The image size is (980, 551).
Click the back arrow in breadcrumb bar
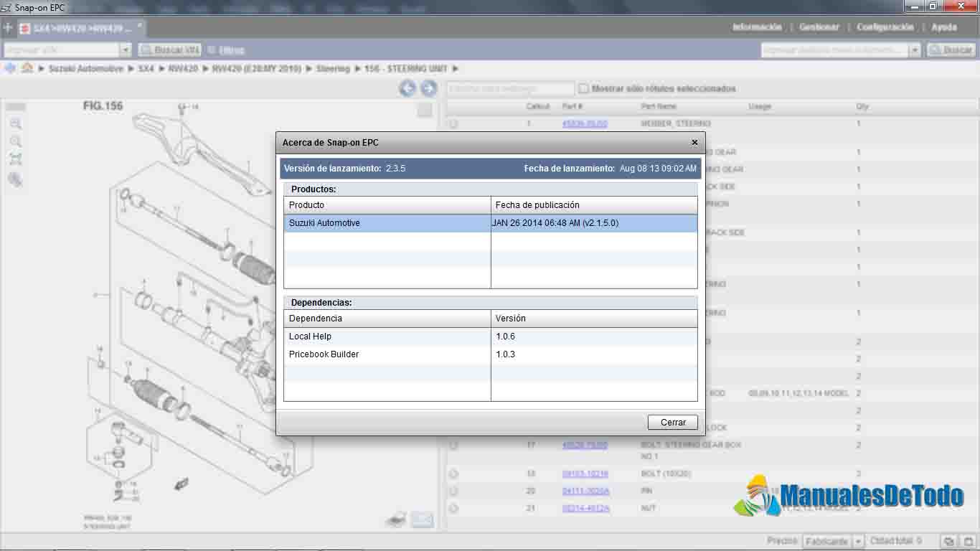point(10,69)
